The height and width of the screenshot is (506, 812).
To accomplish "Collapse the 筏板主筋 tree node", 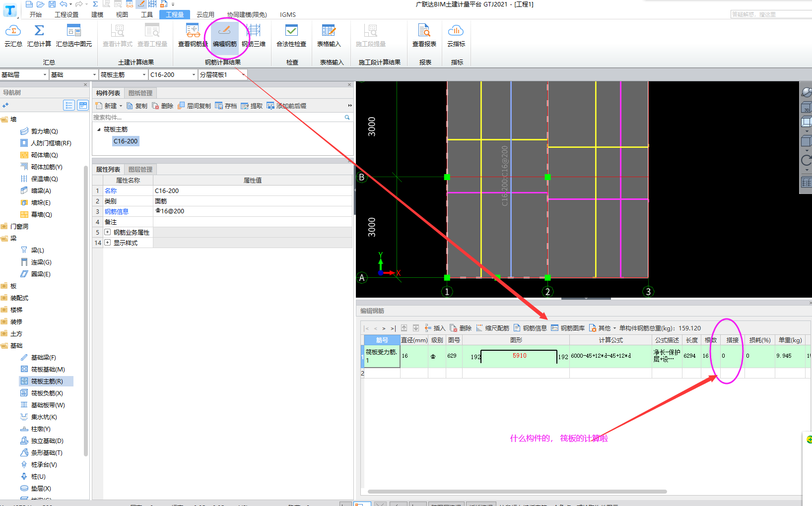I will point(99,129).
